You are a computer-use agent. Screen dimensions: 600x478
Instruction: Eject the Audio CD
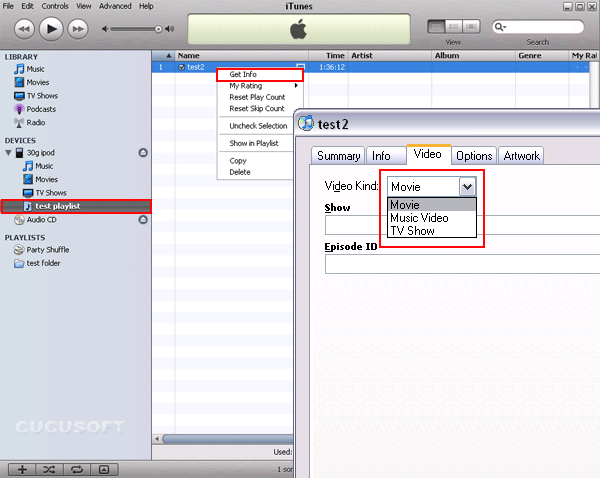tap(142, 219)
